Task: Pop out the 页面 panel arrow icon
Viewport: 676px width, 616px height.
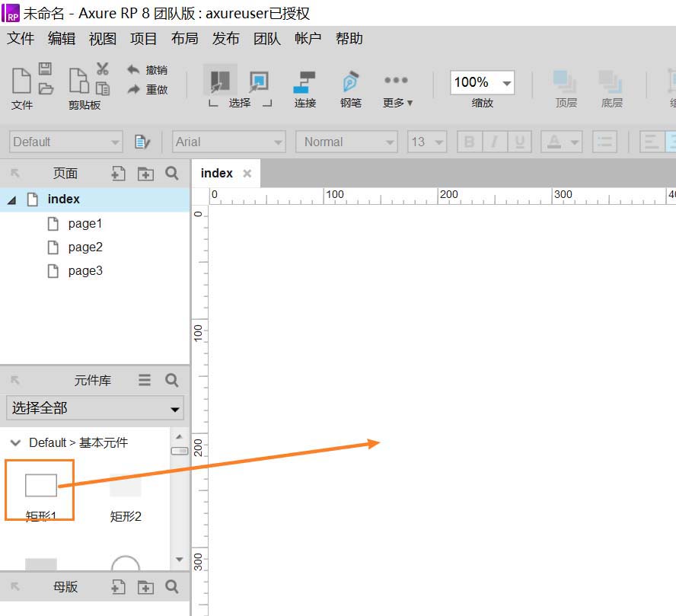Action: 15,173
